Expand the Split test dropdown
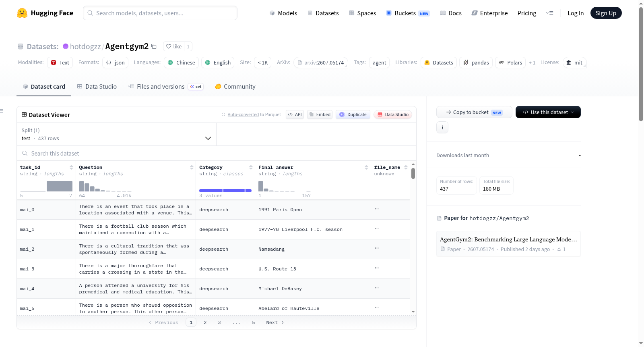 click(x=116, y=134)
